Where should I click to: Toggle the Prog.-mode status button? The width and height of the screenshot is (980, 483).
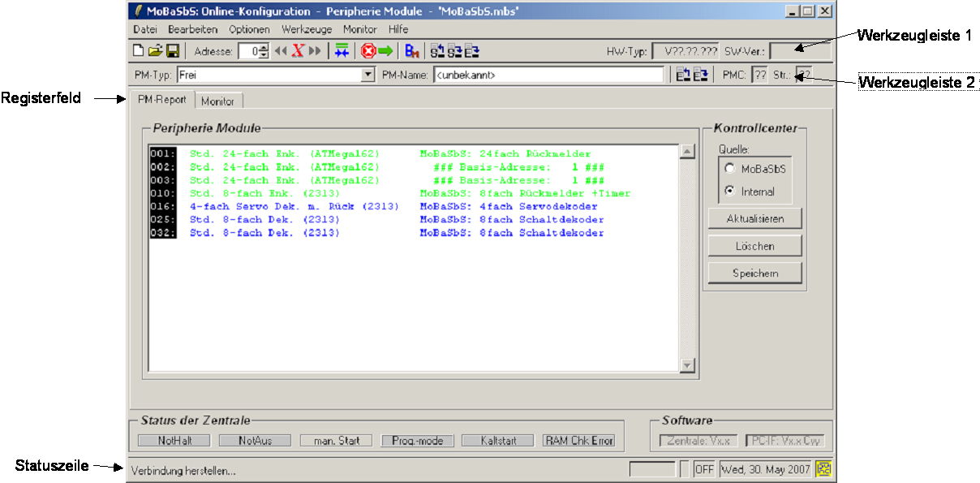(417, 441)
